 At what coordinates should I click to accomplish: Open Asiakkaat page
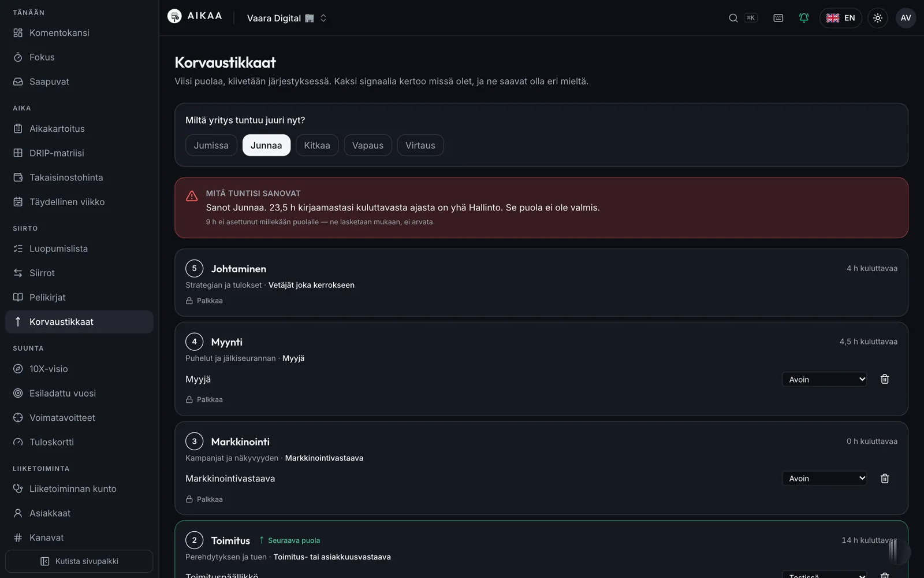(x=79, y=513)
